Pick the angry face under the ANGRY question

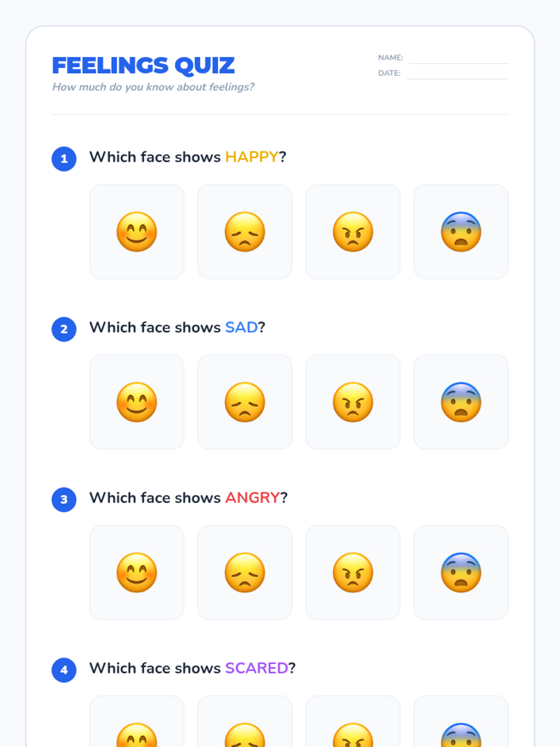tap(353, 572)
